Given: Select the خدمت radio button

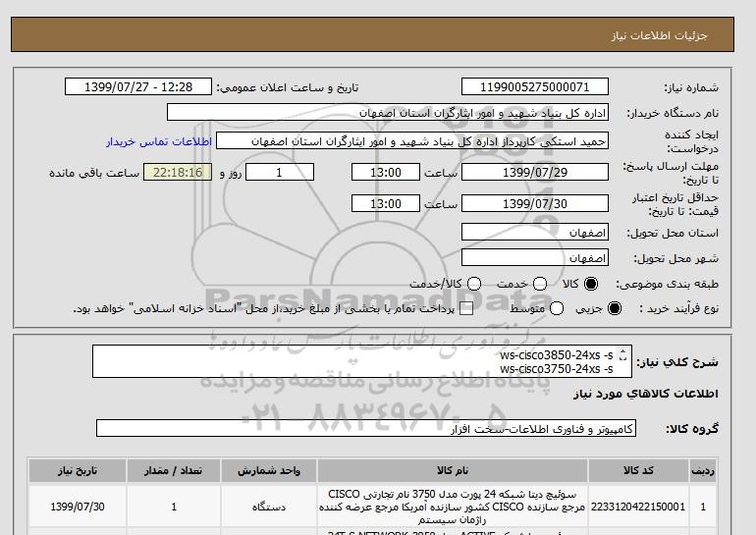Looking at the screenshot, I should (540, 284).
